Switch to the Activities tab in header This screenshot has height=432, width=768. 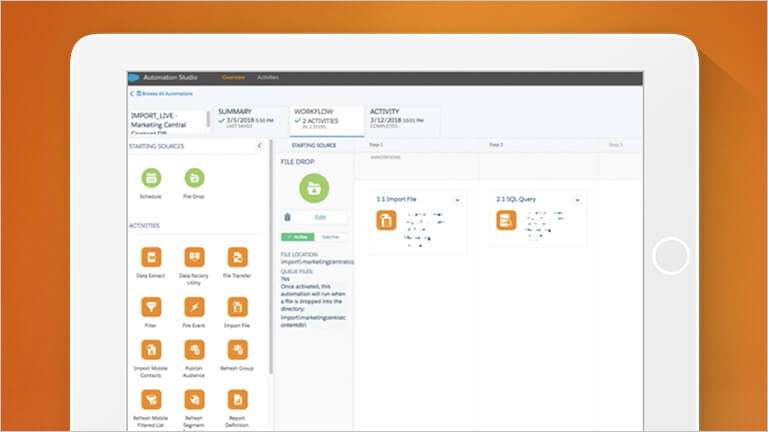268,77
